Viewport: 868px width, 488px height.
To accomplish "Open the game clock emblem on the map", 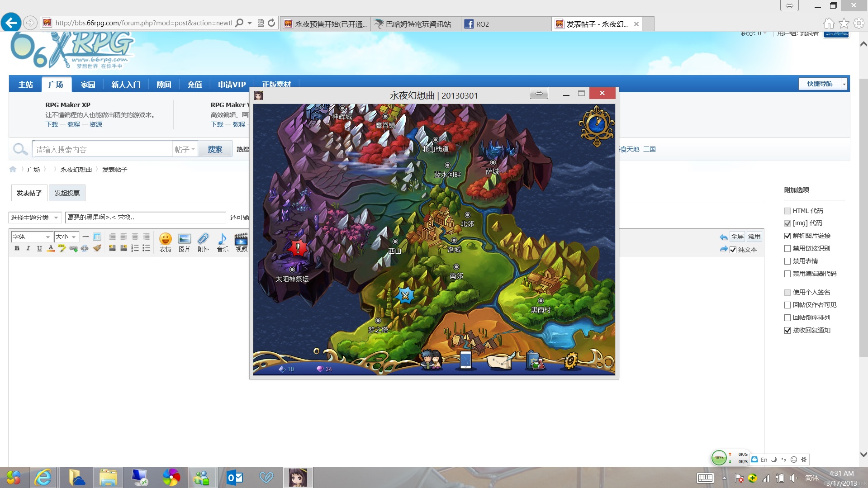I will click(x=597, y=126).
